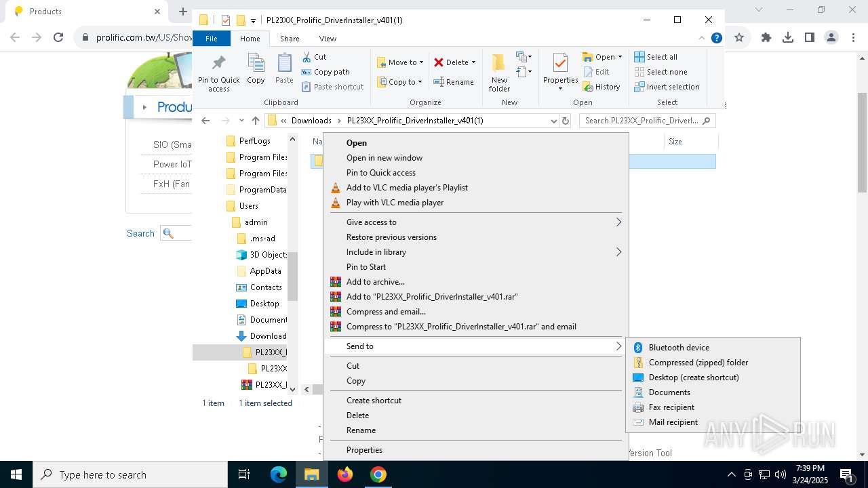Collapse the ribbon with chevron
The height and width of the screenshot is (488, 868).
click(x=702, y=39)
